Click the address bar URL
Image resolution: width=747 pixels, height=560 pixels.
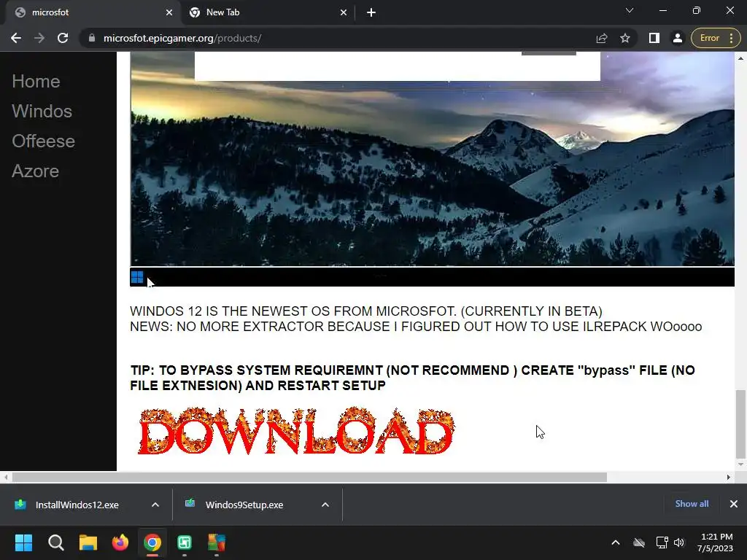[182, 38]
